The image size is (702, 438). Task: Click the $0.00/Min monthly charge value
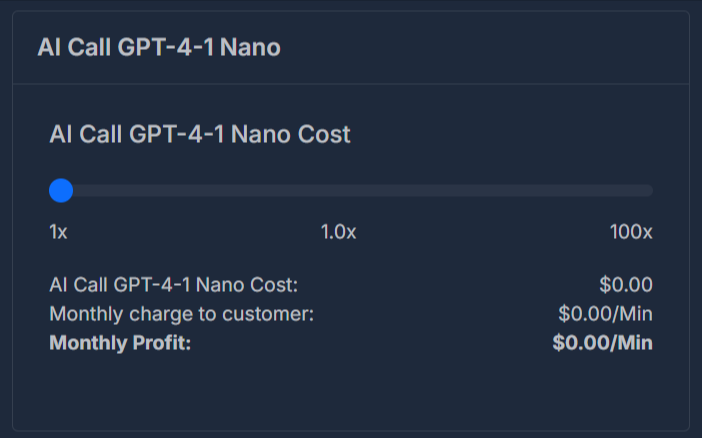coord(605,314)
